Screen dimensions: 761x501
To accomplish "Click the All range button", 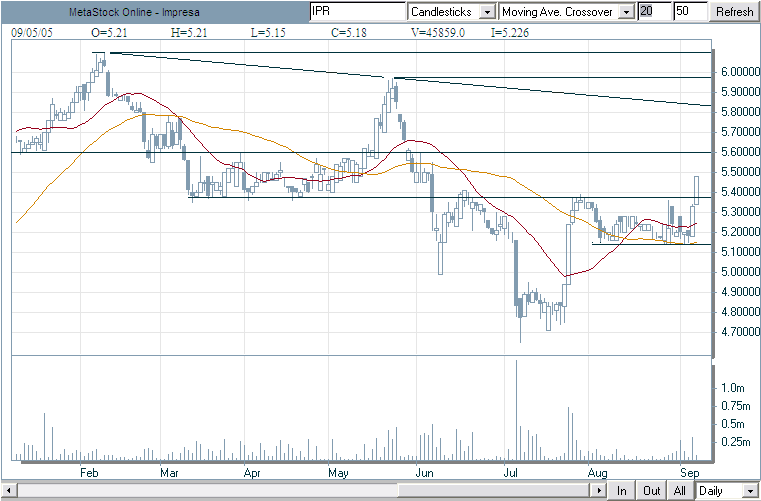I will [680, 490].
